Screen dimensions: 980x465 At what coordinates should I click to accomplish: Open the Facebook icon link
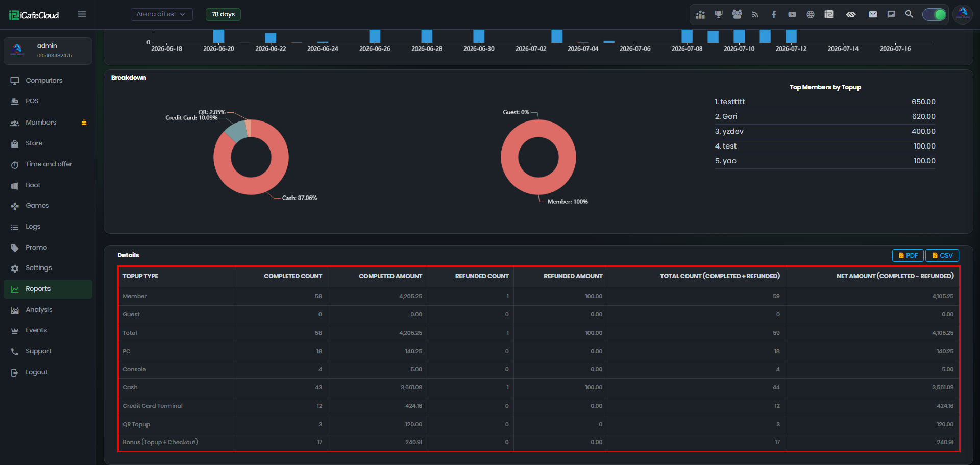(774, 14)
